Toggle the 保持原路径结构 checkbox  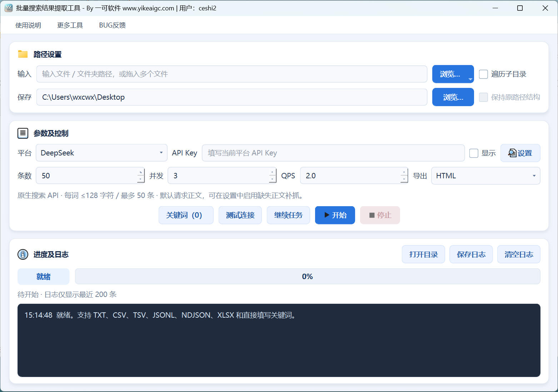(483, 97)
